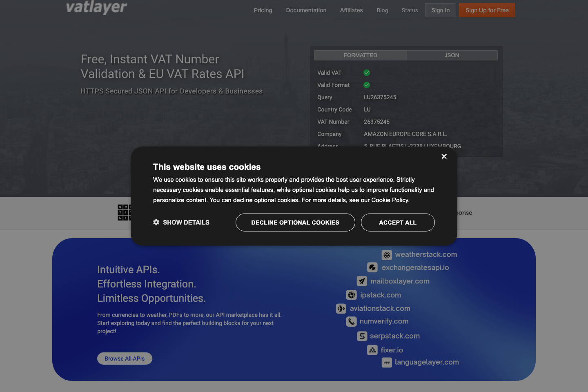Open the Cookie Policy link
588x392 pixels.
coord(390,200)
